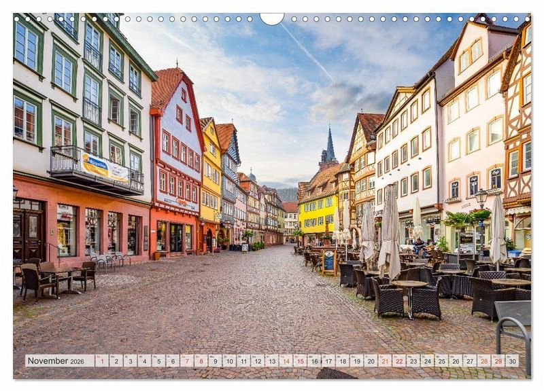The height and width of the screenshot is (392, 544).
Task: Select day 1 in the date strip
Action: [102, 361]
